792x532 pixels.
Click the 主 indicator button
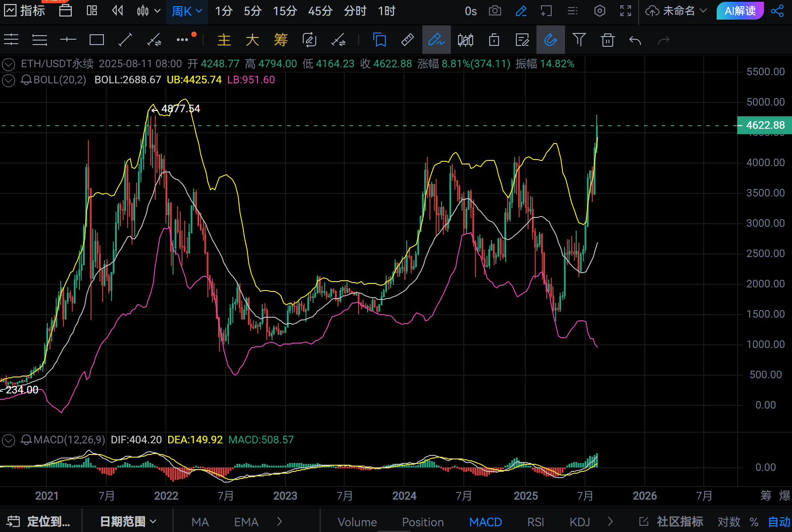(224, 40)
